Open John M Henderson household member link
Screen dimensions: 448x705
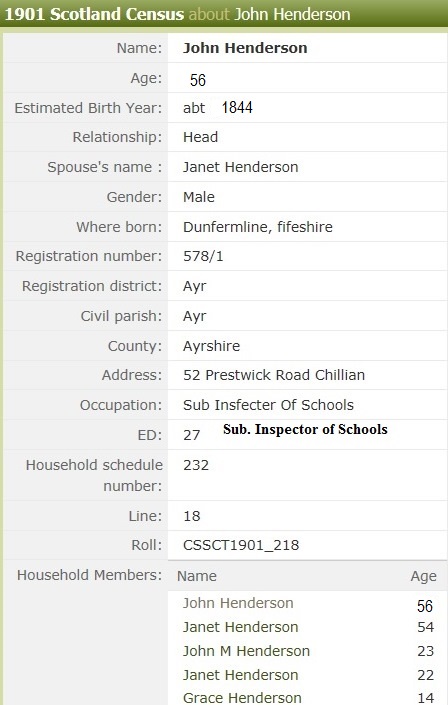coord(246,651)
